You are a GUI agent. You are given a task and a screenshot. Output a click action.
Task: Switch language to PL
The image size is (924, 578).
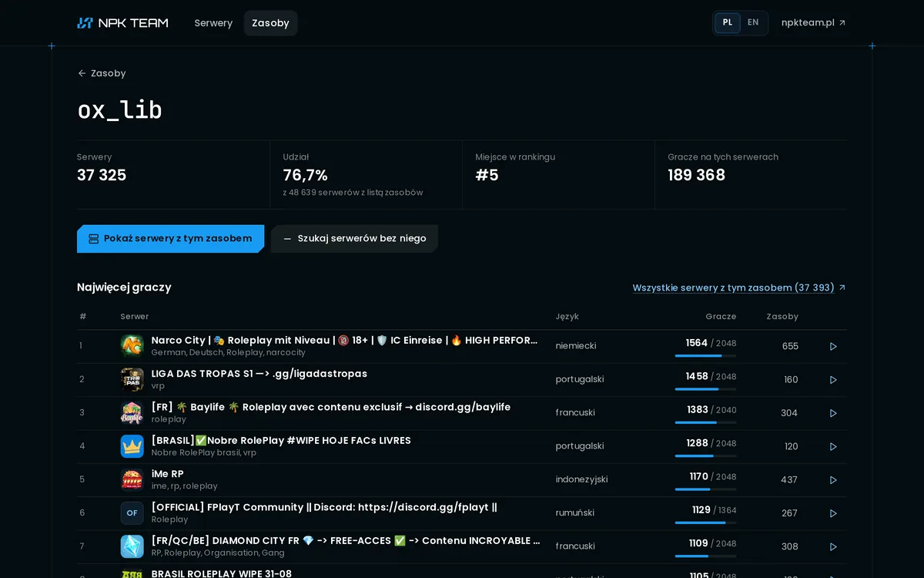click(x=728, y=22)
